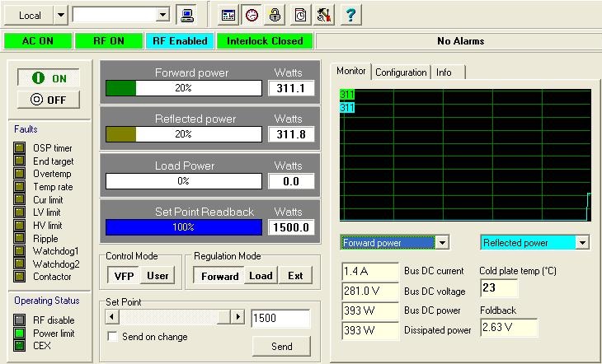Turn RF power ON with the ON button
The height and width of the screenshot is (364, 602).
pyautogui.click(x=49, y=78)
